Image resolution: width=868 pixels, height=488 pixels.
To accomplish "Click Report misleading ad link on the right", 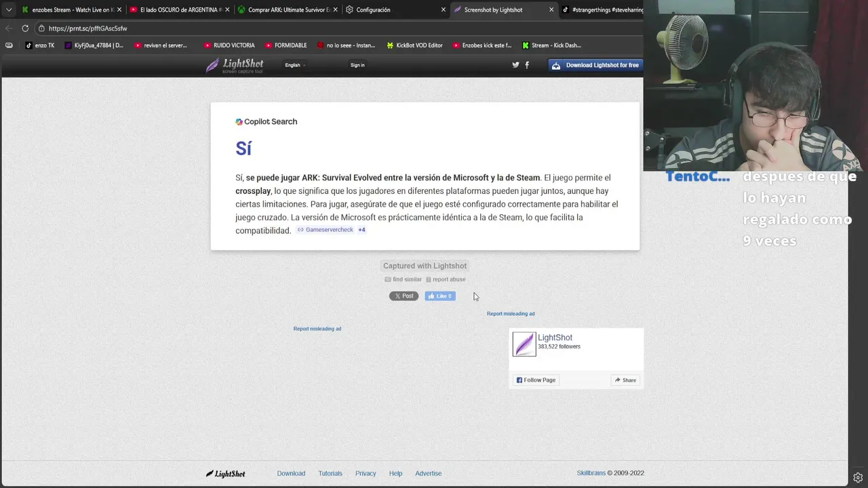I will (511, 314).
